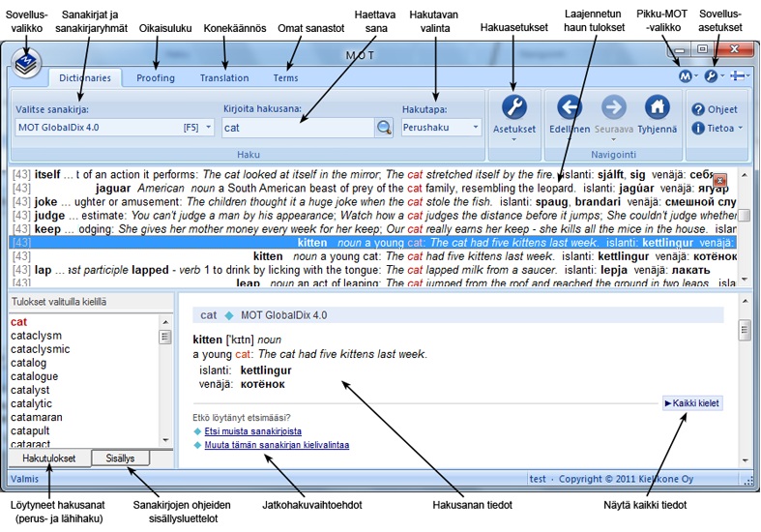The width and height of the screenshot is (761, 532).
Task: Switch to the Proofing tab
Action: (x=156, y=77)
